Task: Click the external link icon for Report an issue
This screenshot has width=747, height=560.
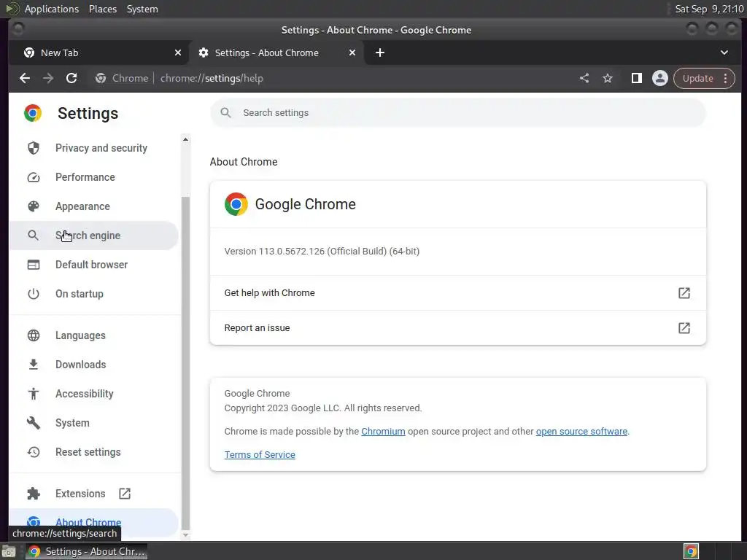Action: [684, 327]
